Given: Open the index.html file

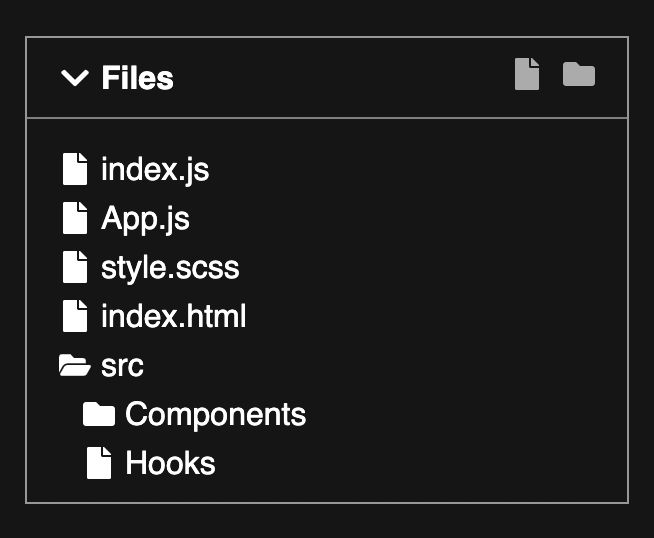Looking at the screenshot, I should [174, 316].
